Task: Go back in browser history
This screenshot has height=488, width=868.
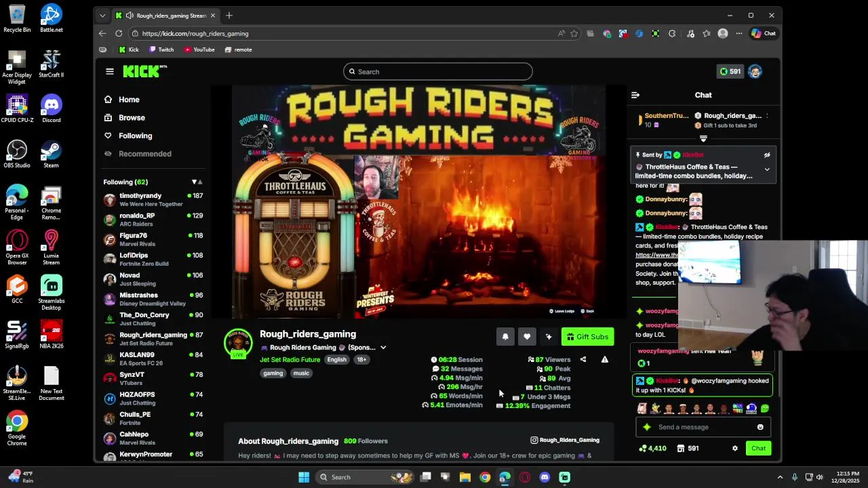Action: click(x=102, y=33)
